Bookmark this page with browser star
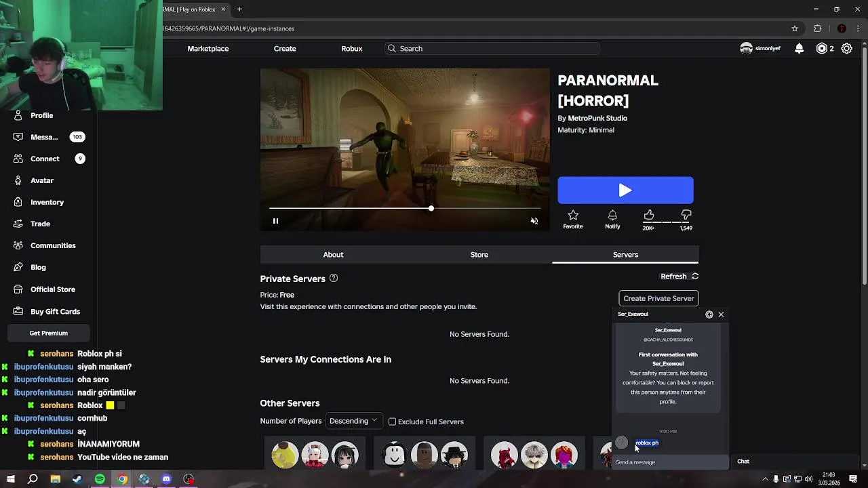Image resolution: width=868 pixels, height=488 pixels. (795, 28)
